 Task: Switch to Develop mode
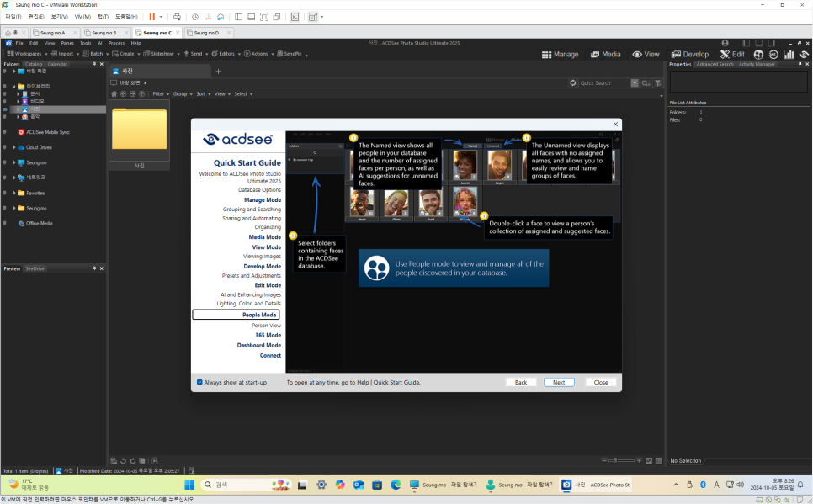coord(689,54)
